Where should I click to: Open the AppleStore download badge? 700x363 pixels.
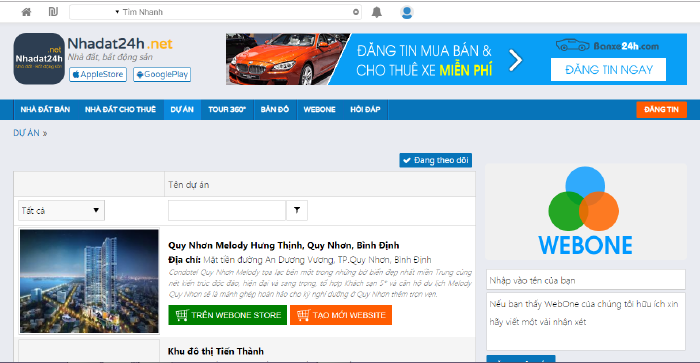(x=98, y=75)
